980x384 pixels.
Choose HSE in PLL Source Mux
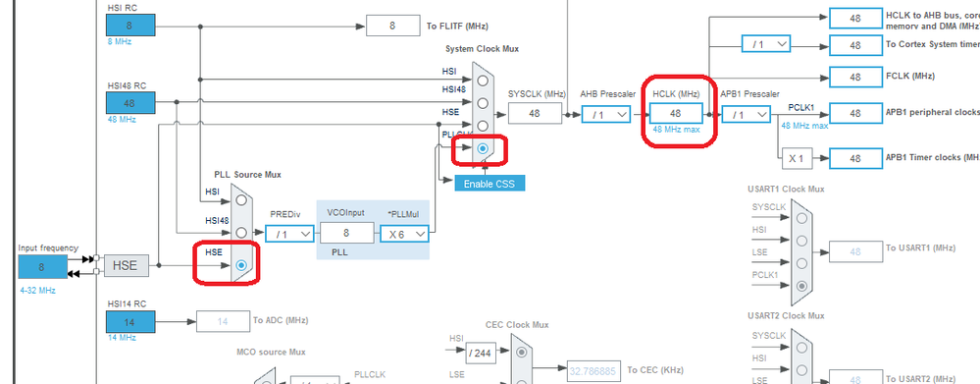click(241, 265)
